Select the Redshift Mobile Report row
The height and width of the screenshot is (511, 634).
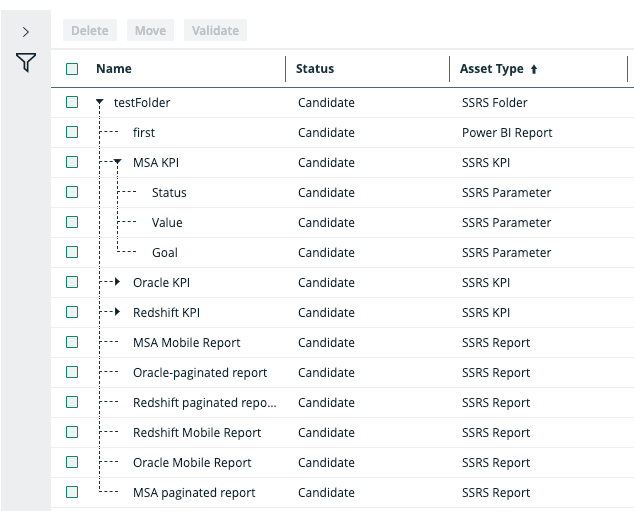pos(197,432)
